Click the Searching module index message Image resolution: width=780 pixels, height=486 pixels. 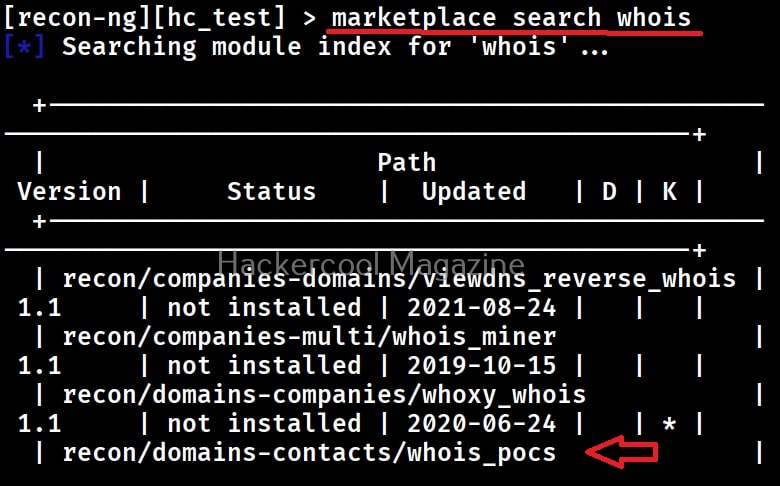[335, 47]
